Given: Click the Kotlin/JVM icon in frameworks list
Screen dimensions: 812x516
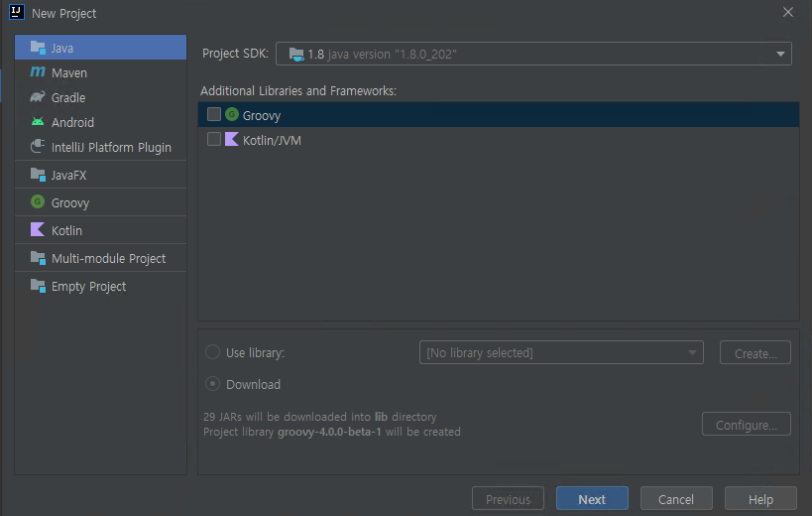Looking at the screenshot, I should pos(232,139).
